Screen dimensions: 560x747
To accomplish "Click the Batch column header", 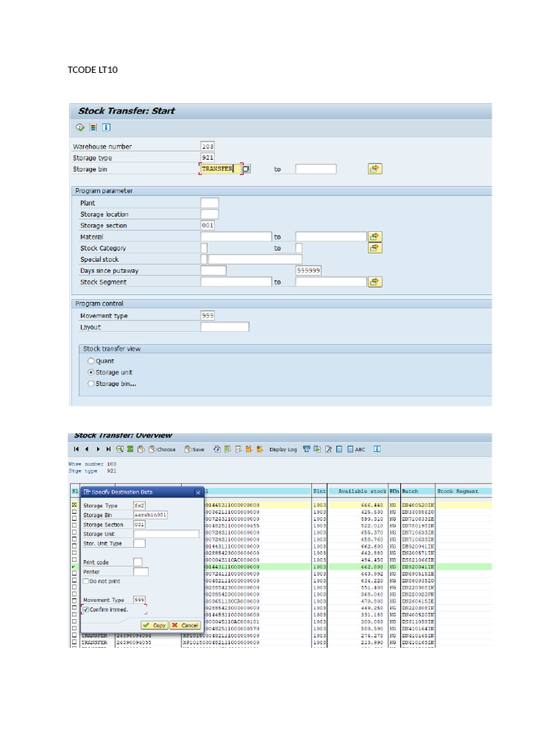I will 418,491.
